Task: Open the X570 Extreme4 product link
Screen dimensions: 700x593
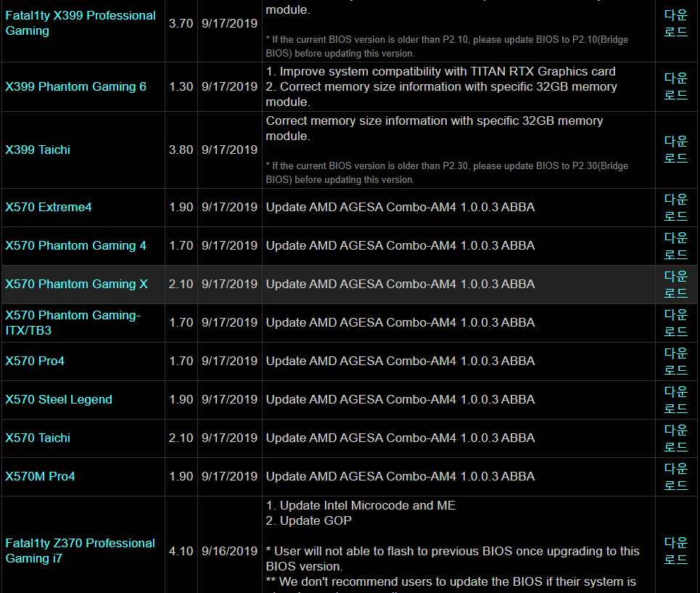Action: pos(48,207)
